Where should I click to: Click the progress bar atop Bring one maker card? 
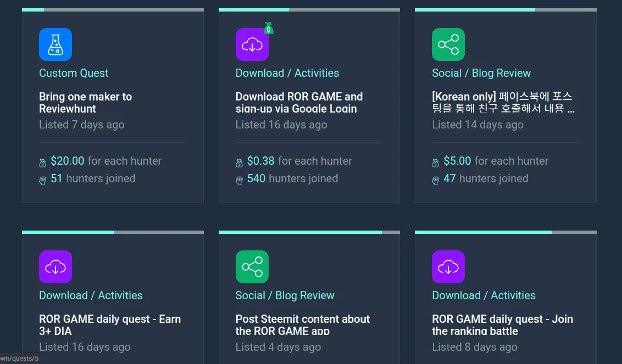113,10
